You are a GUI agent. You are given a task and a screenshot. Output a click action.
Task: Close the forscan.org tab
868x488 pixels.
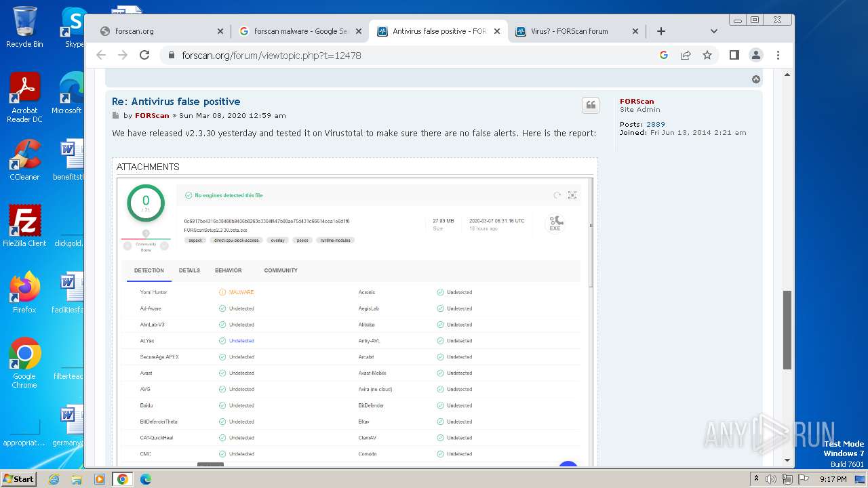(x=220, y=31)
